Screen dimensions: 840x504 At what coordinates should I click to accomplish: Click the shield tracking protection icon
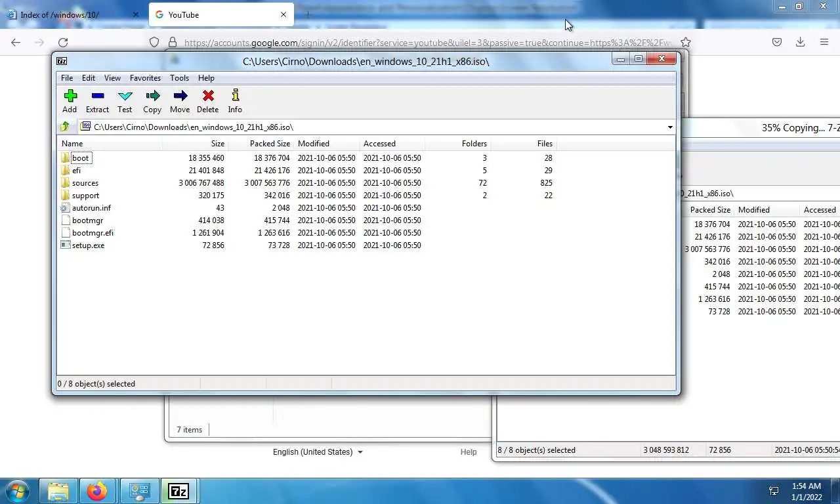[x=154, y=42]
